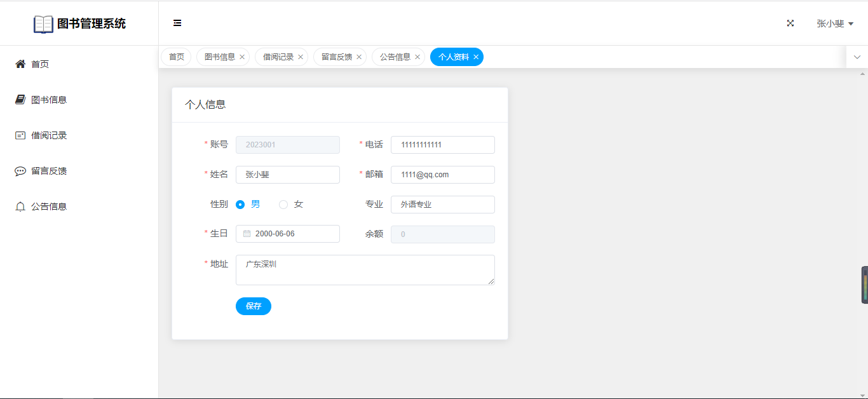The image size is (868, 399).
Task: Click the calendar icon in 生日 field
Action: coord(247,234)
